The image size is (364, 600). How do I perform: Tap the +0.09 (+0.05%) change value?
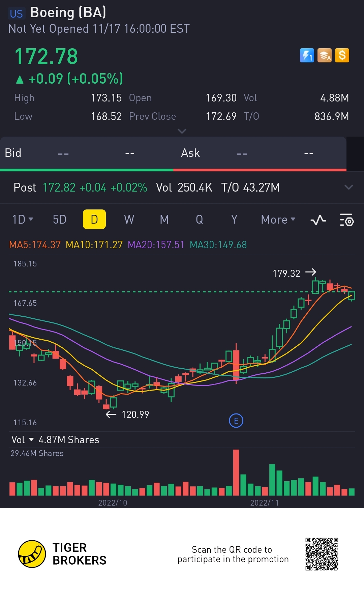[x=76, y=79]
